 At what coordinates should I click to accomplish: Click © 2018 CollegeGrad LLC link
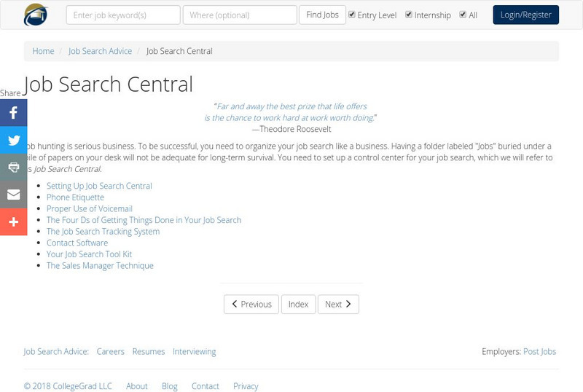tap(68, 386)
